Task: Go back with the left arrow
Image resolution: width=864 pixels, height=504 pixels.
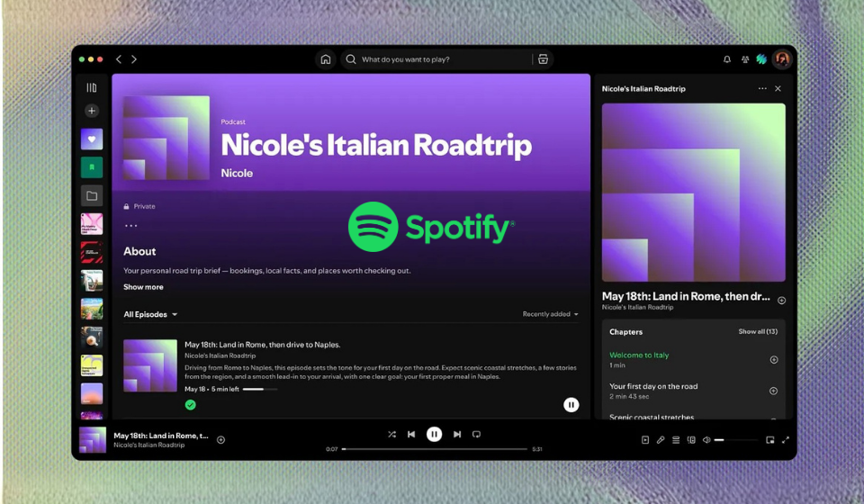Action: coord(119,58)
